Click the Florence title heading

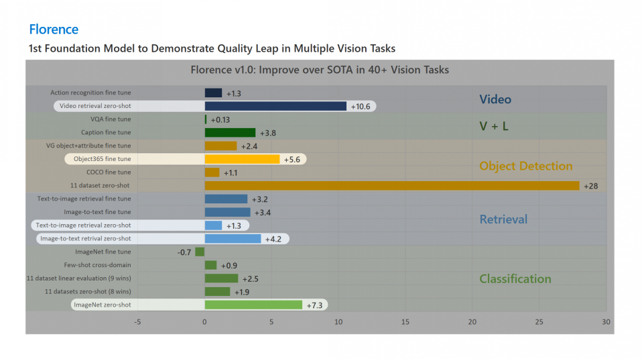pos(54,30)
